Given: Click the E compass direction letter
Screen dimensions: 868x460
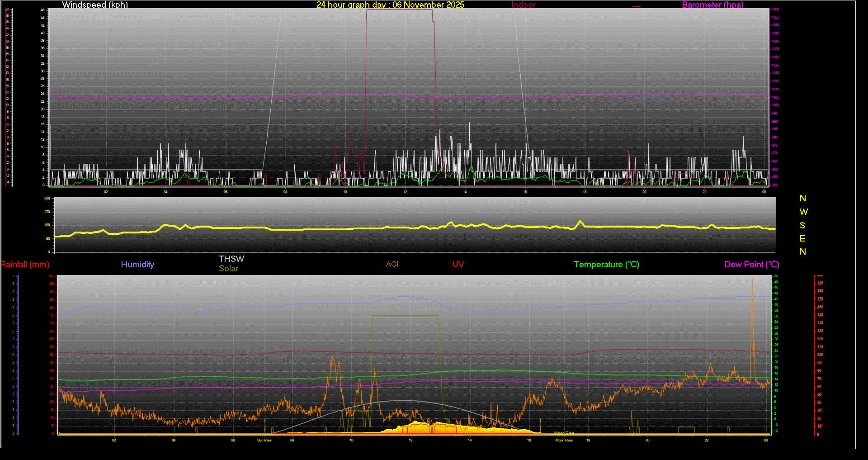Looking at the screenshot, I should point(802,238).
